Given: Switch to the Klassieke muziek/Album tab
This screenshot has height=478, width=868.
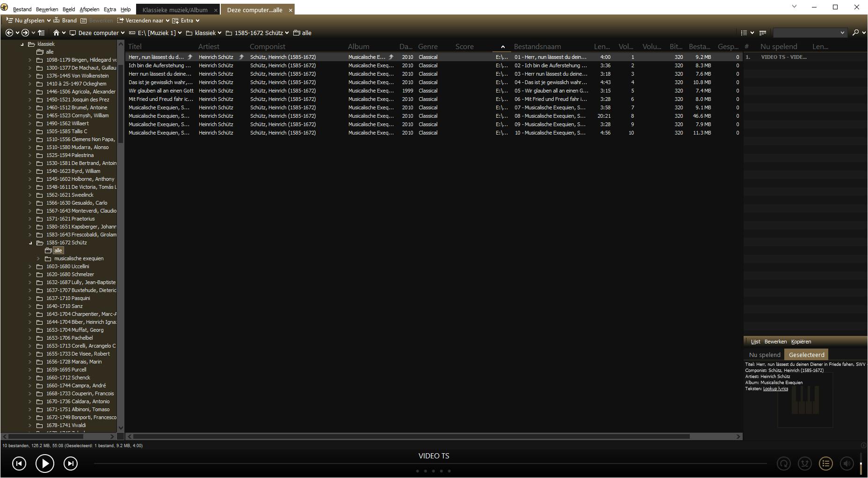Looking at the screenshot, I should click(x=175, y=10).
